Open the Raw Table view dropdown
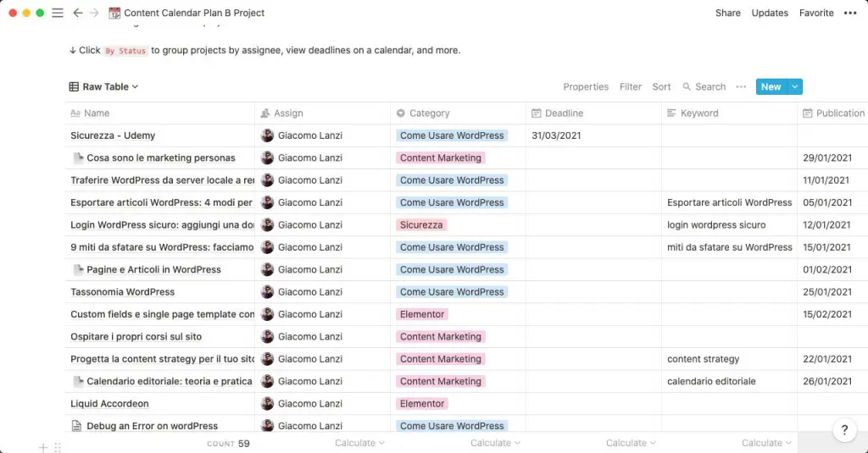Screen dimensions: 868x453 coord(103,87)
